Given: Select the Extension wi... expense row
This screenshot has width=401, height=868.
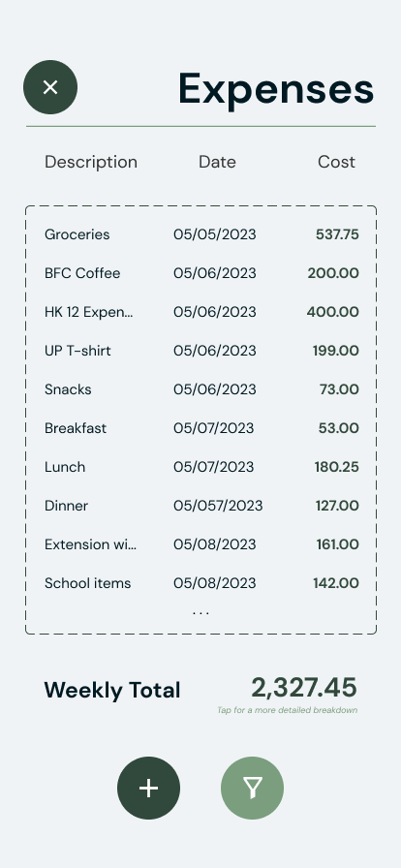Looking at the screenshot, I should click(201, 544).
